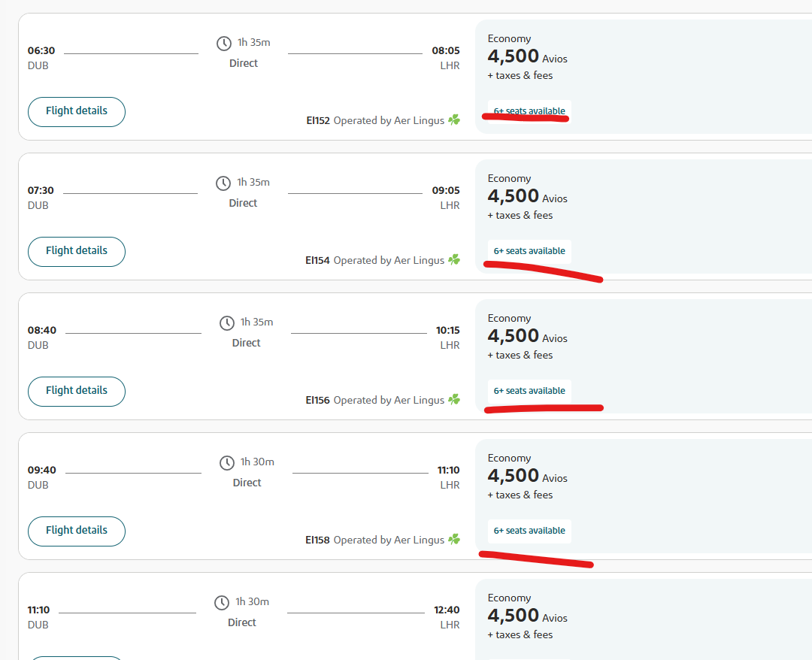Click the clock icon on the 11:10 flight
Viewport: 812px width, 660px height.
pos(222,603)
